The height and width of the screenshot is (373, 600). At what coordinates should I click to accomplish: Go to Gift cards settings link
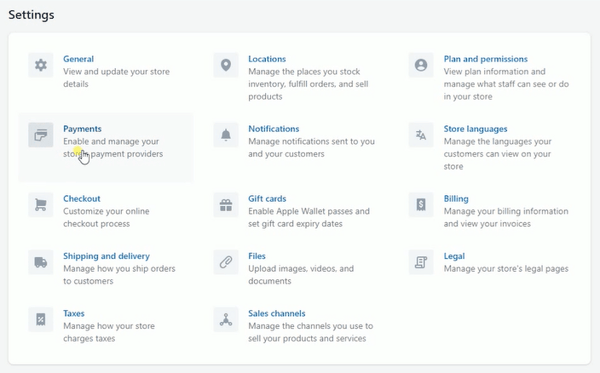coord(267,199)
